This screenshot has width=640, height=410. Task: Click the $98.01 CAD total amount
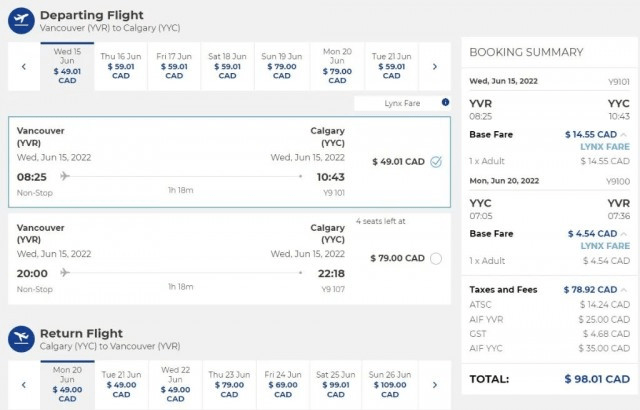595,379
